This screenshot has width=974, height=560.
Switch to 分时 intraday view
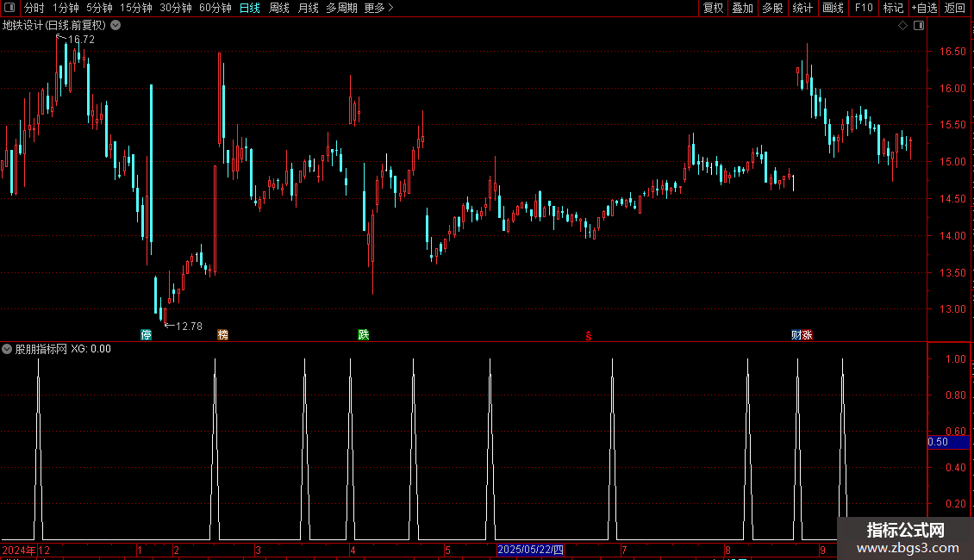(34, 8)
